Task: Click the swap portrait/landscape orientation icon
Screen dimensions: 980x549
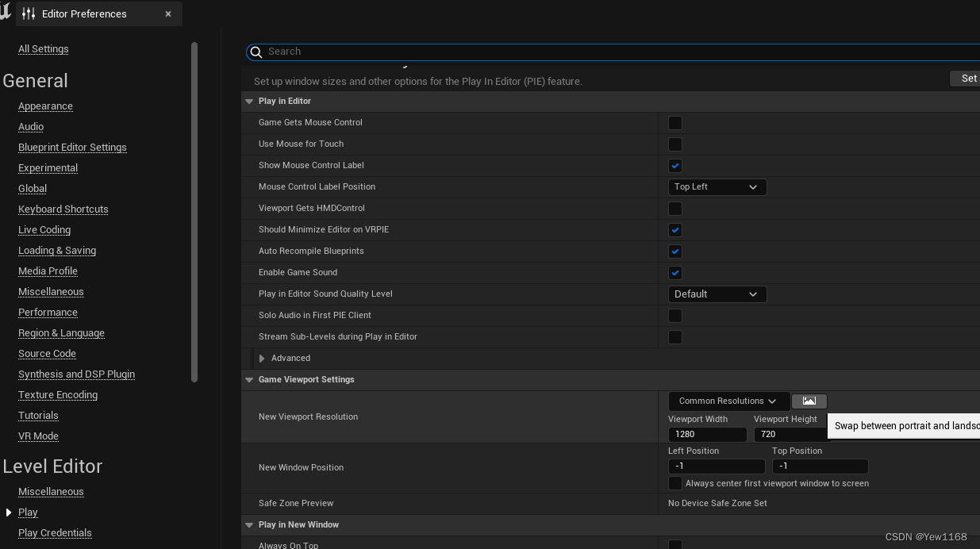Action: [x=809, y=401]
